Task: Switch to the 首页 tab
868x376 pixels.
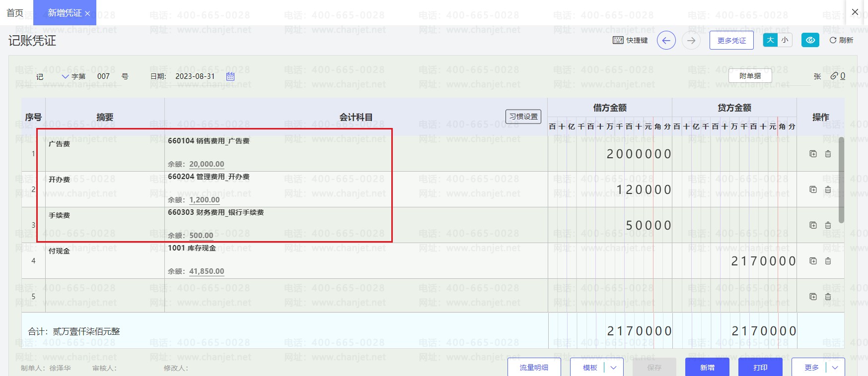Action: point(15,13)
